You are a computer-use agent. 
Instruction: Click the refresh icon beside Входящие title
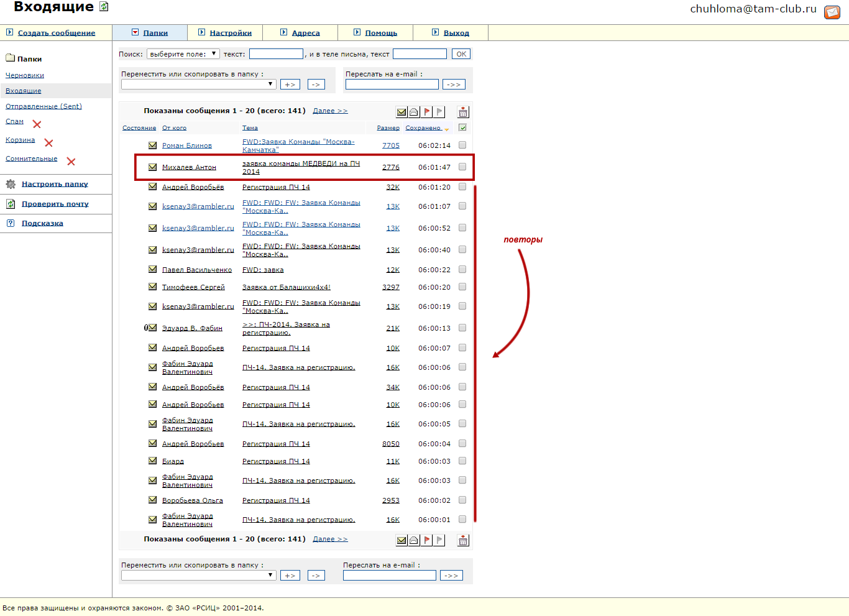pyautogui.click(x=104, y=7)
